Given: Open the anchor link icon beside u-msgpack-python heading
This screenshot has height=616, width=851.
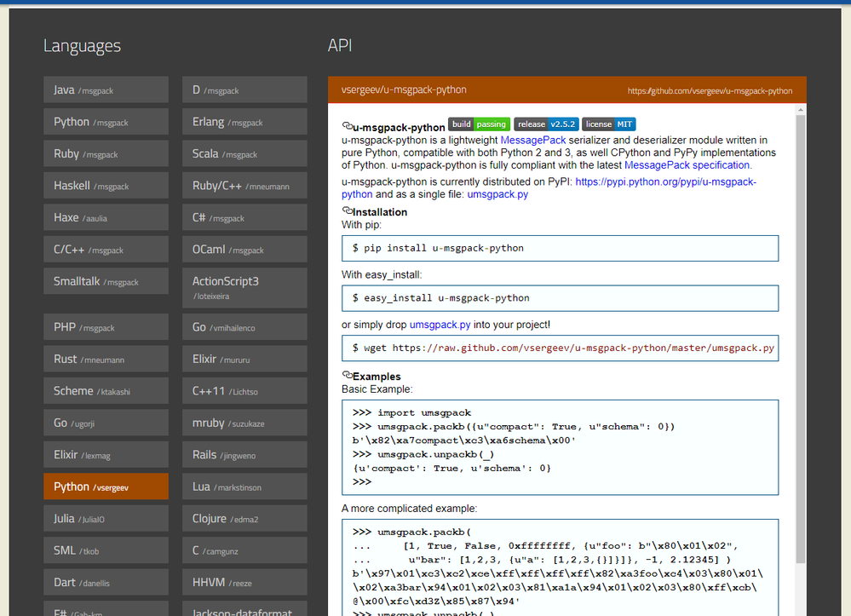Looking at the screenshot, I should [348, 126].
